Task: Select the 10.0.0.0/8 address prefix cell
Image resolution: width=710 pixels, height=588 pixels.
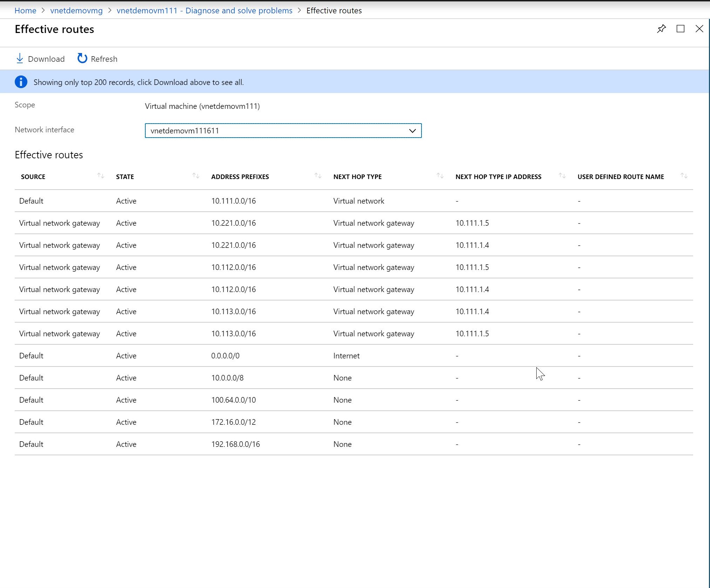Action: [x=227, y=378]
